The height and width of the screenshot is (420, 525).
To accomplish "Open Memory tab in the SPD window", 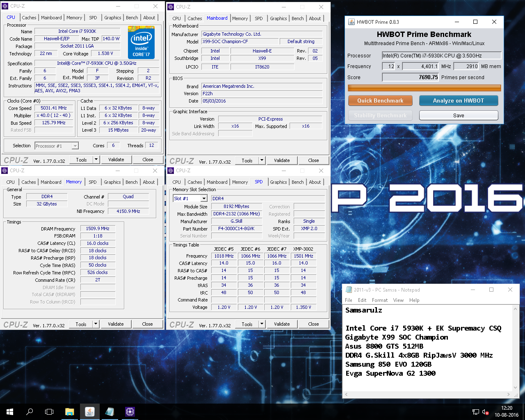I will [240, 182].
